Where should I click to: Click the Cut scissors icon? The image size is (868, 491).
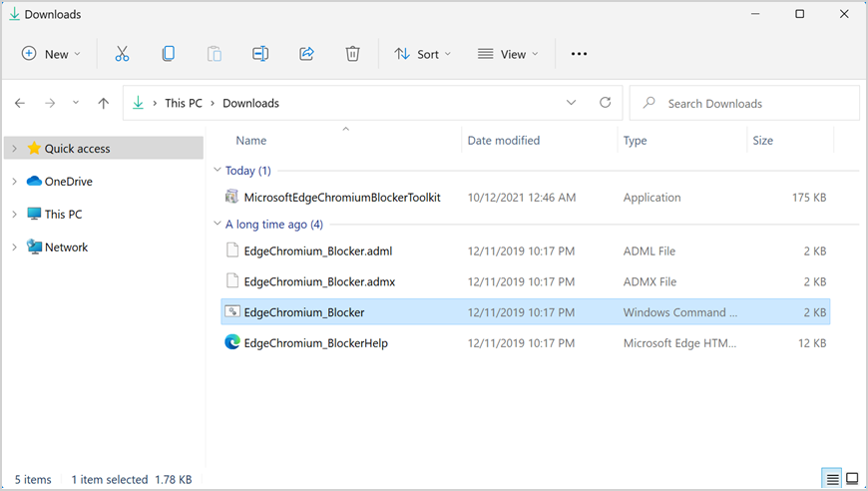(122, 54)
